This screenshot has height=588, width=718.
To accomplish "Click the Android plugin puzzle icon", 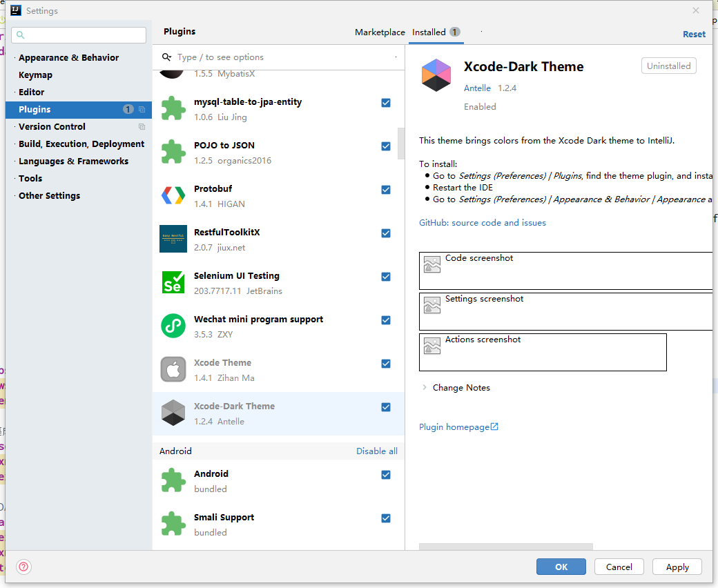I will pyautogui.click(x=173, y=480).
